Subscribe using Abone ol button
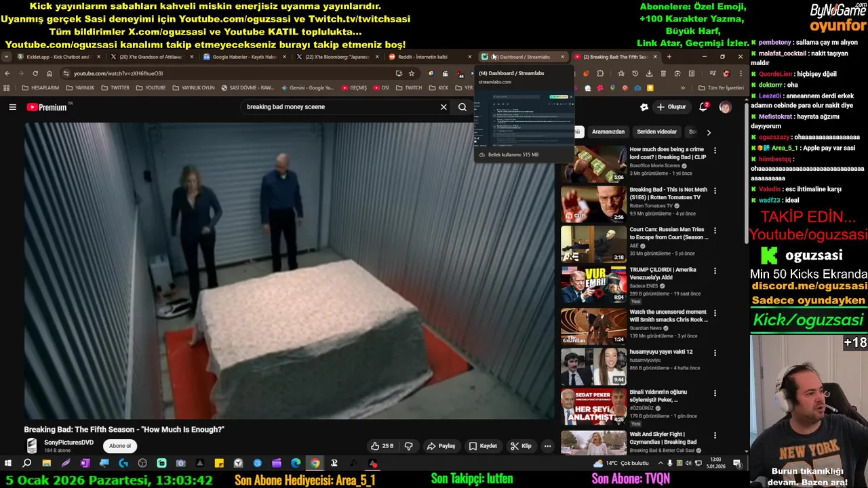Image resolution: width=868 pixels, height=488 pixels. (x=120, y=446)
